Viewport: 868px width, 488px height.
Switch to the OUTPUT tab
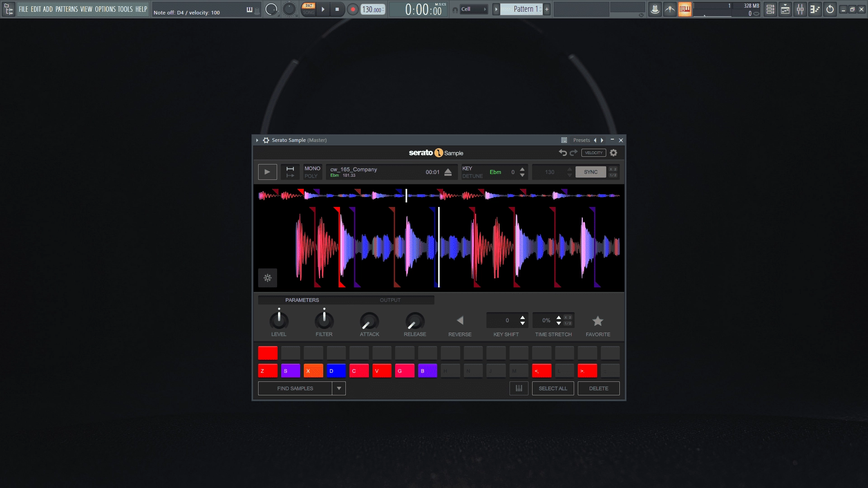point(390,300)
